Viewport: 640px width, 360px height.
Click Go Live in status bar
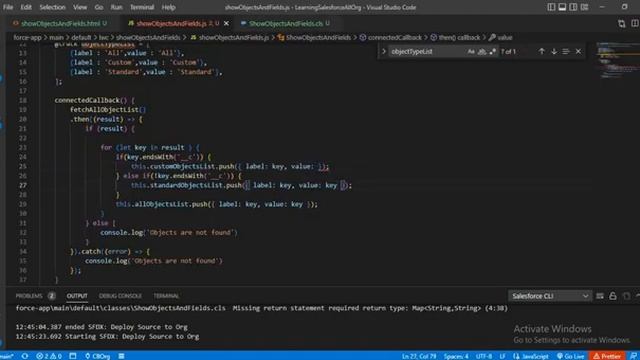tap(571, 356)
